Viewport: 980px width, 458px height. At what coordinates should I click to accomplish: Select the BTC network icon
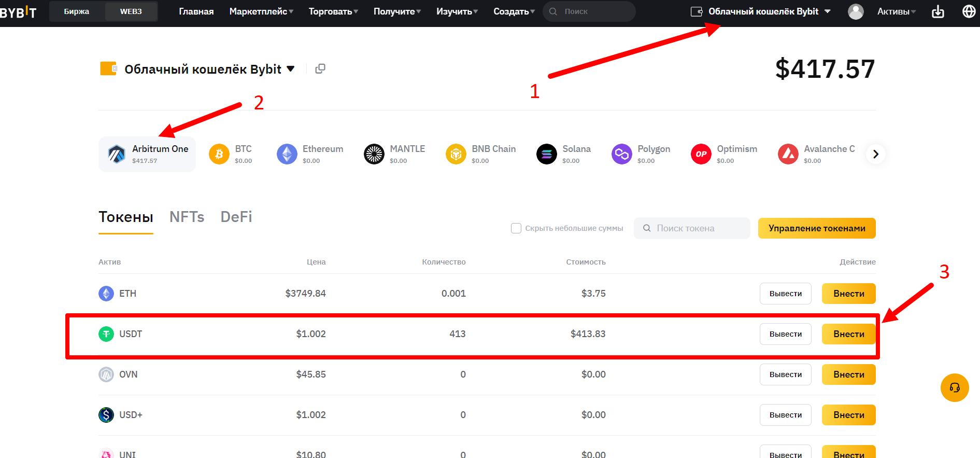point(219,154)
